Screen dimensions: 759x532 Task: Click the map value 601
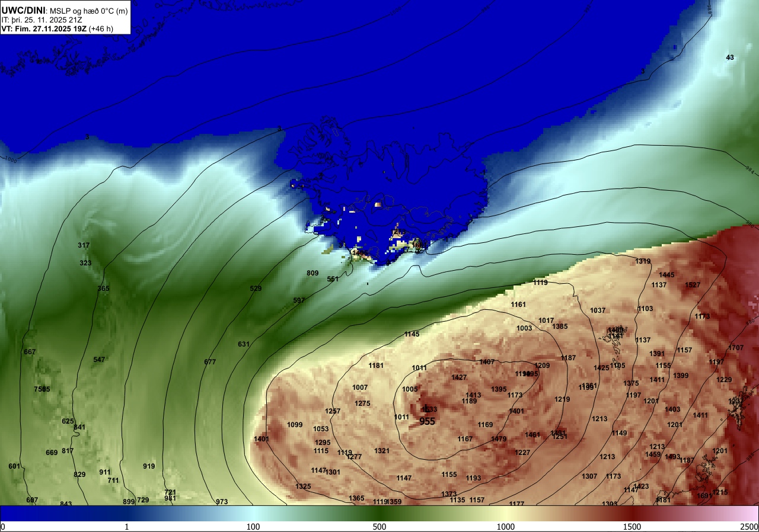[x=14, y=466]
